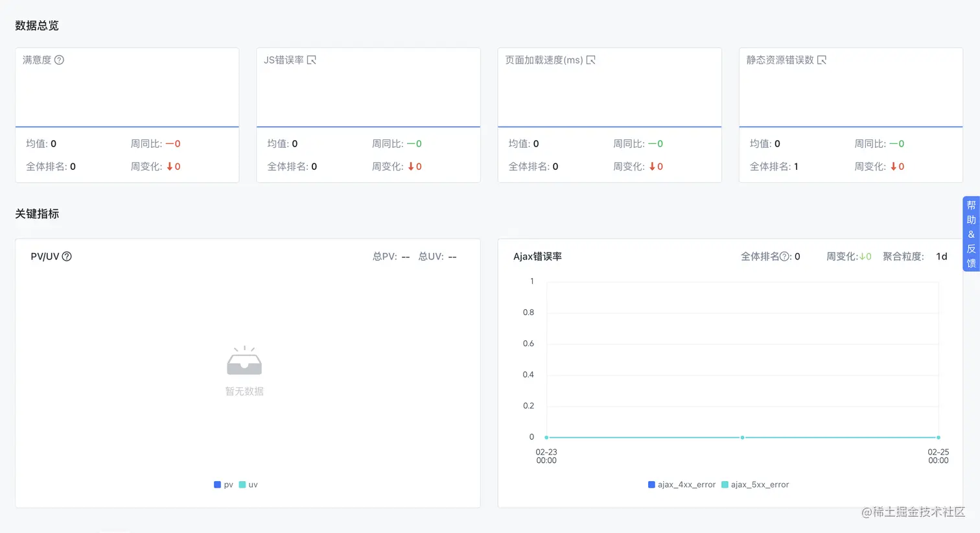980x533 pixels.
Task: Open the 聚合粒度 1d granularity selector
Action: [x=942, y=256]
